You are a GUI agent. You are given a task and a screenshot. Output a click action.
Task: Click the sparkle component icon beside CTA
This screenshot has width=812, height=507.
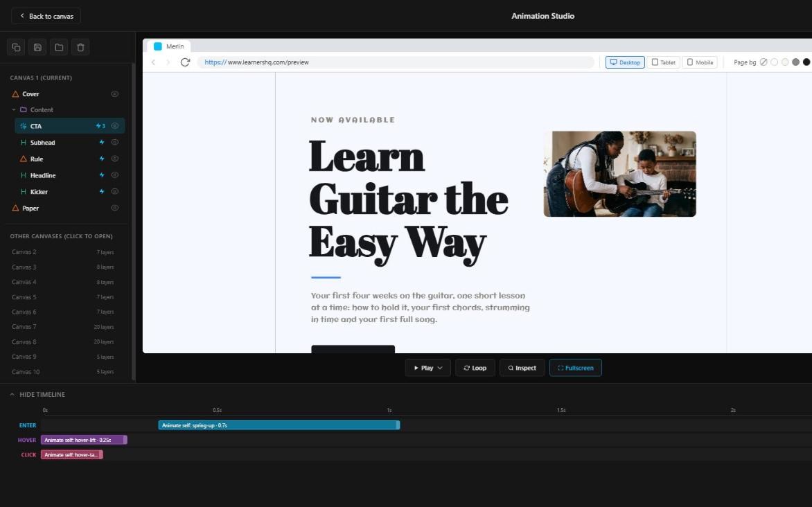(24, 126)
